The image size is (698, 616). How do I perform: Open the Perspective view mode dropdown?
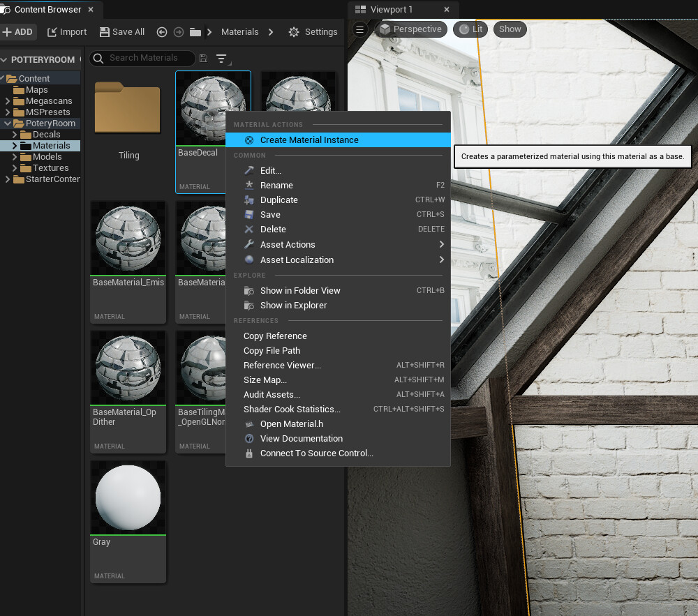411,29
